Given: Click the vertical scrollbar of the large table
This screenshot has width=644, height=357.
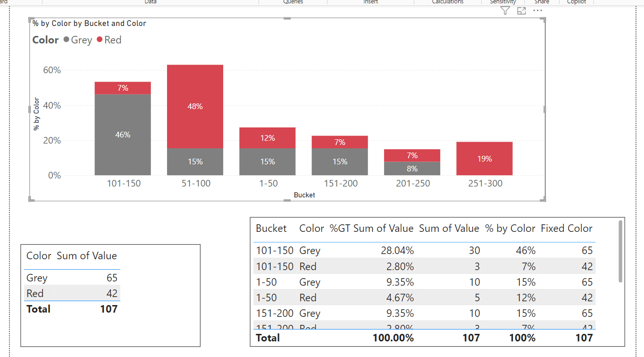Looking at the screenshot, I should point(620,251).
